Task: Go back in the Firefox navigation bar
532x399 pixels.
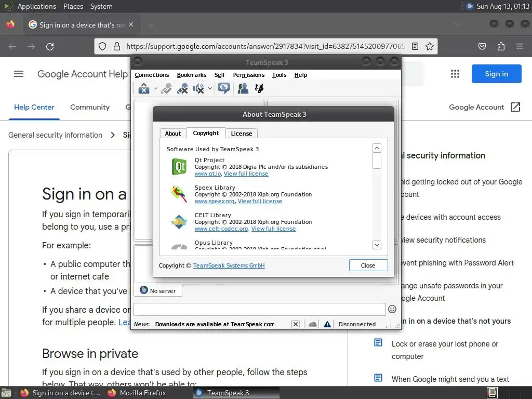Action: pos(12,46)
